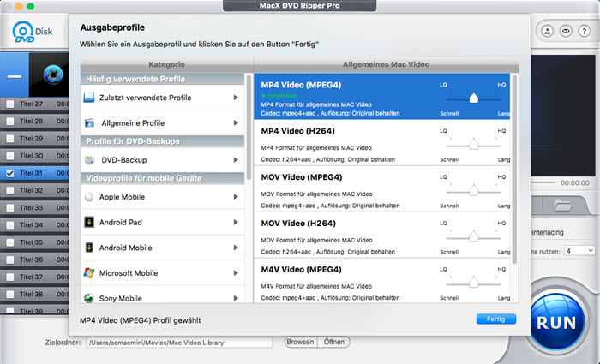Viewport: 600px width, 364px height.
Task: Click the profile list scrollbar
Action: [x=514, y=169]
